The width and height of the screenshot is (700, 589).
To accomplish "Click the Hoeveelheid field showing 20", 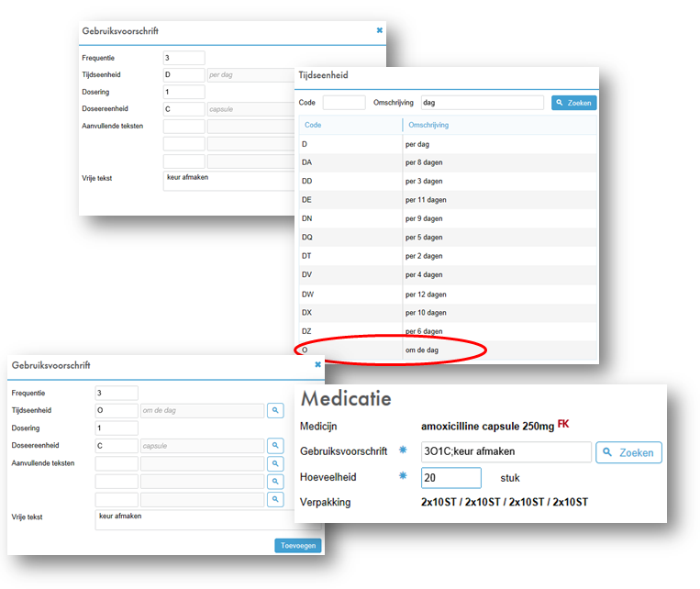I will (x=450, y=478).
